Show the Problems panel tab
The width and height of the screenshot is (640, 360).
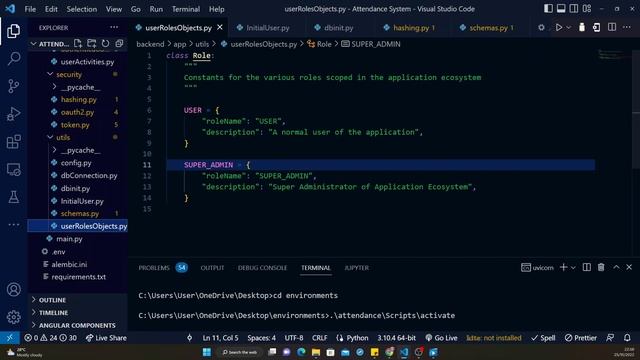[x=154, y=268]
